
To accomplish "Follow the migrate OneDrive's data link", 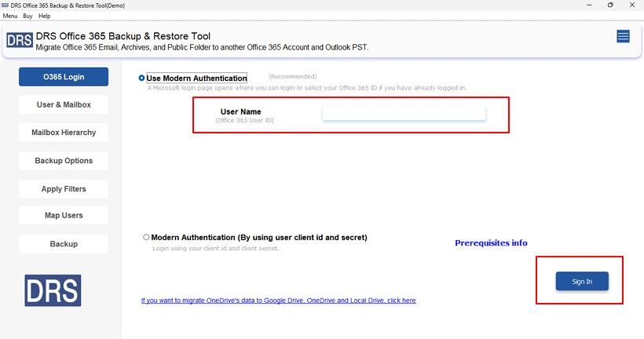I will [x=279, y=301].
